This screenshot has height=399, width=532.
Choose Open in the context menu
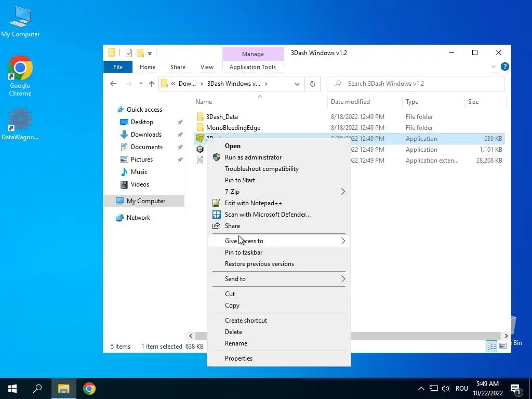pyautogui.click(x=278, y=146)
